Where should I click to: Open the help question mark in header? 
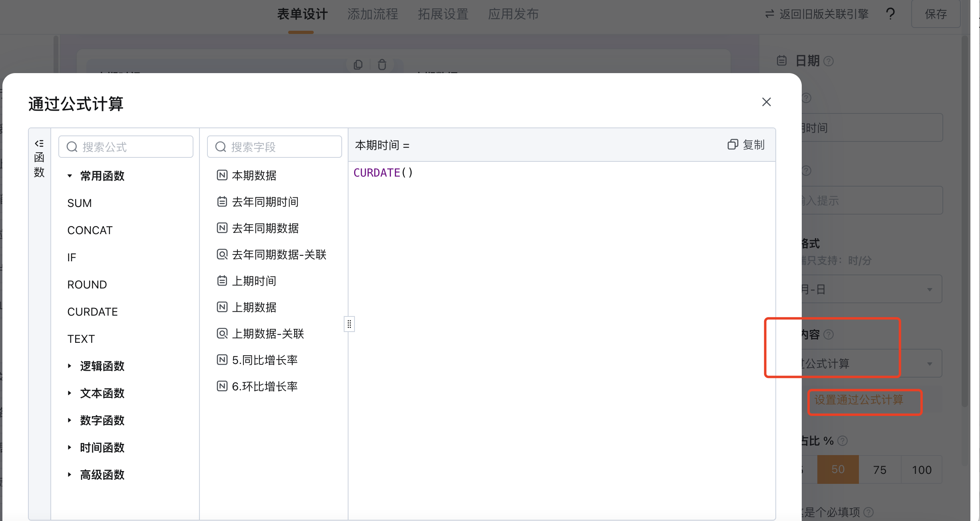tap(890, 14)
